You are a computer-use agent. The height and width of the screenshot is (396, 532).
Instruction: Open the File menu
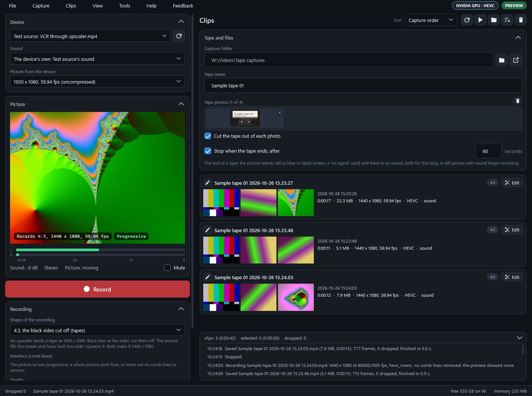(x=13, y=6)
